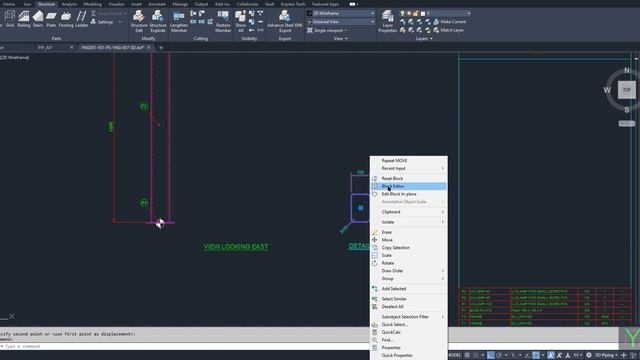Toggle layer lock padlock icon
This screenshot has width=640, height=360.
(x=416, y=13)
